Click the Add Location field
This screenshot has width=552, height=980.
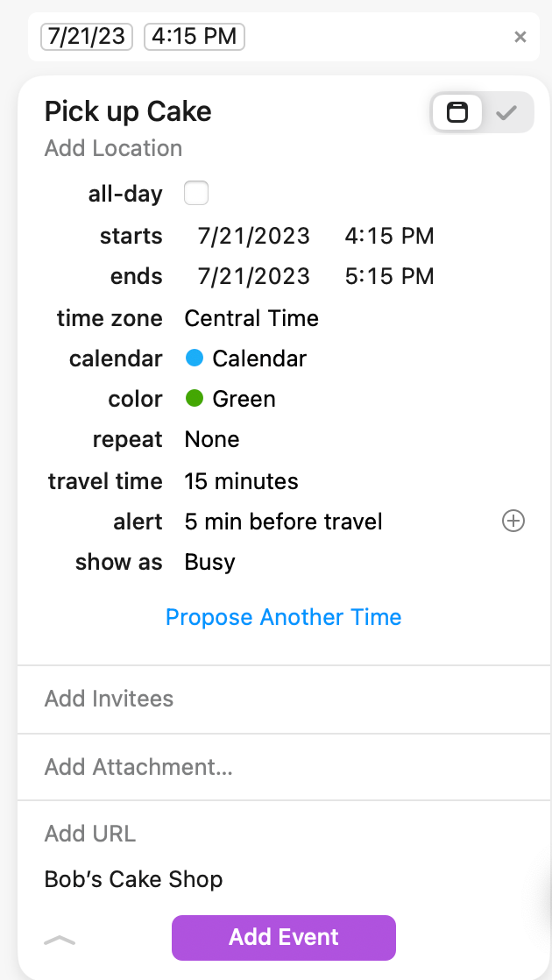(x=114, y=148)
